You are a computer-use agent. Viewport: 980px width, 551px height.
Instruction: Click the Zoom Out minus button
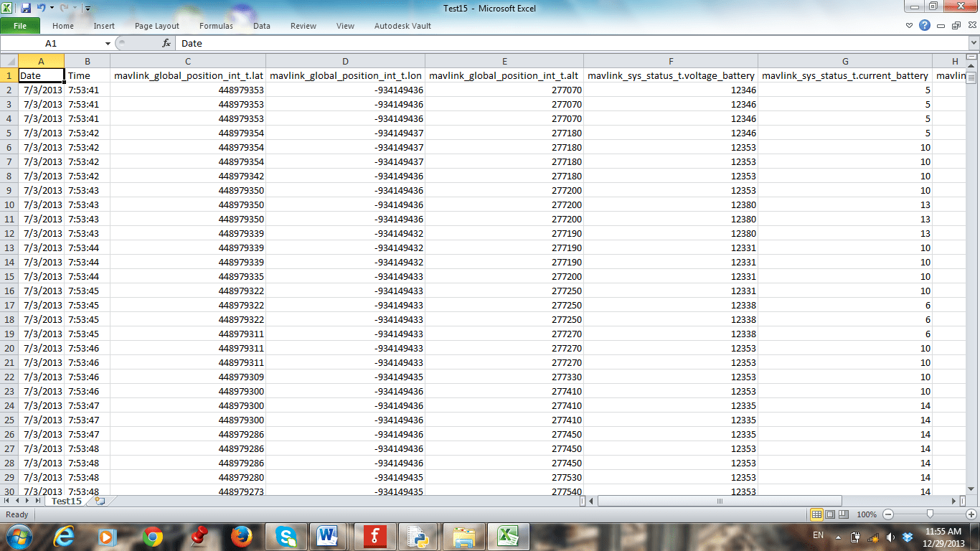888,514
